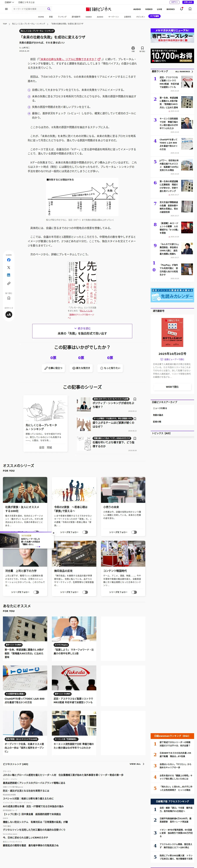Image resolution: width=197 pixels, height=868 pixels.
Task: Select HOME in navigation bar
Action: (41, 16)
